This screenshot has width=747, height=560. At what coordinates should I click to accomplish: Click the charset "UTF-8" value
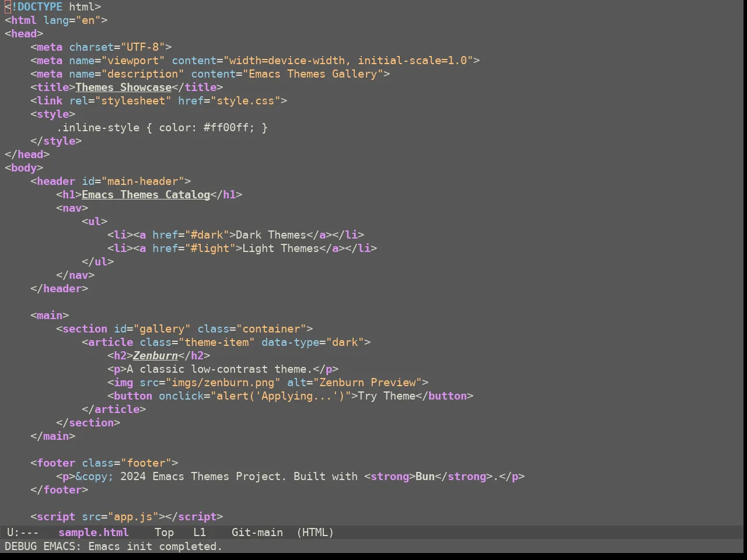coord(143,47)
